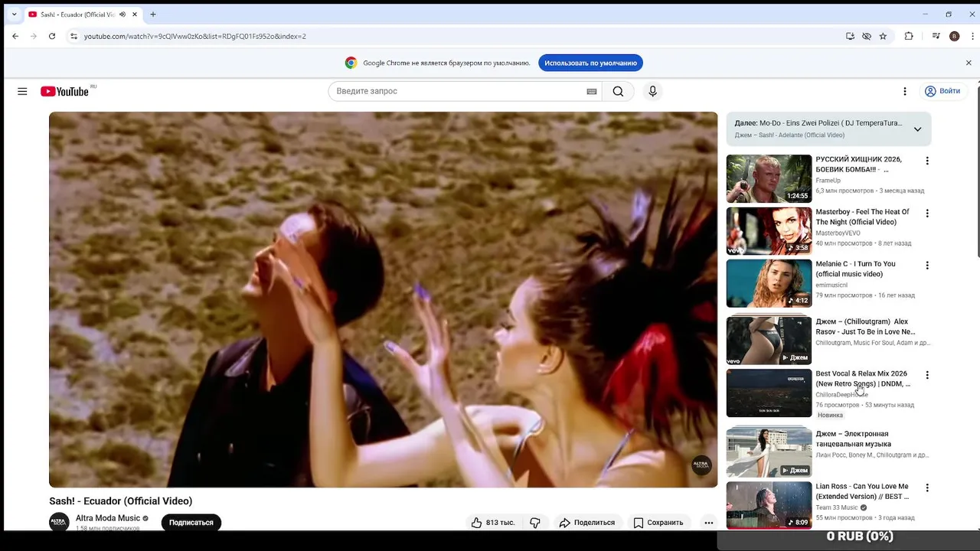Click emimusicnl channel name
The width and height of the screenshot is (980, 551).
coord(831,285)
